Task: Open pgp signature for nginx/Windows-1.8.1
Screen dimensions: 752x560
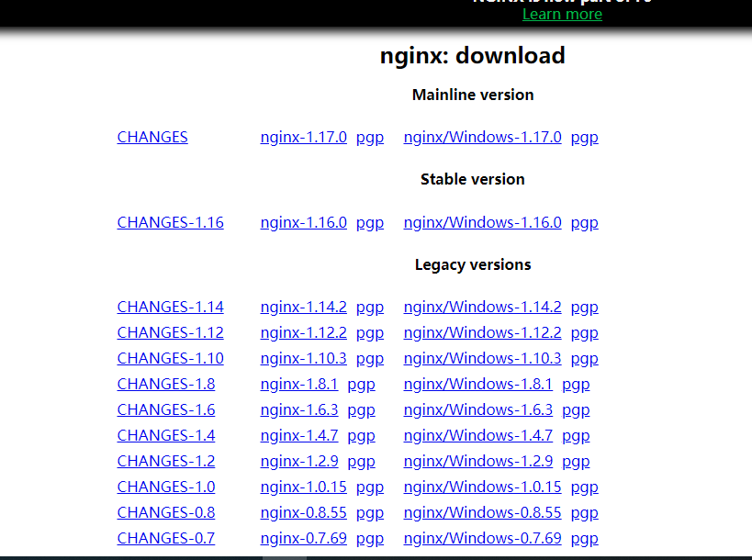Action: (x=576, y=385)
